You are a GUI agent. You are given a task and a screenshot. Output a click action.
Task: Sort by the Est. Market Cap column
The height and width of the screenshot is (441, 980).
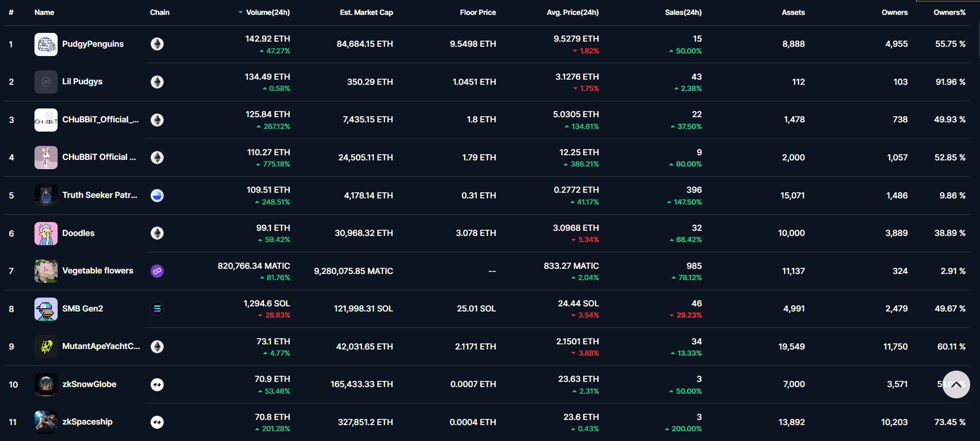click(x=366, y=12)
